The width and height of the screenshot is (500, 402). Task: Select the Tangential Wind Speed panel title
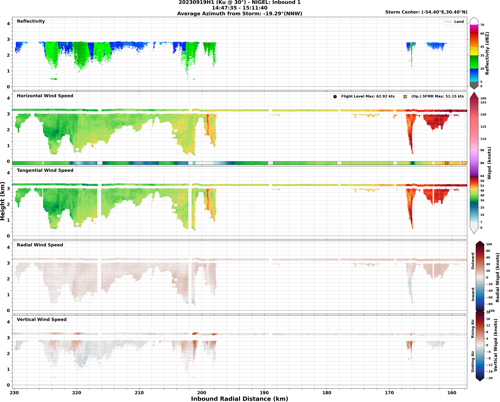45,170
